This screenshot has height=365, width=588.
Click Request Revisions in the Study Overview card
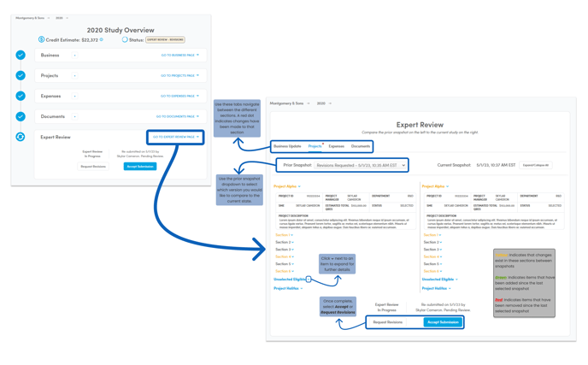click(93, 167)
